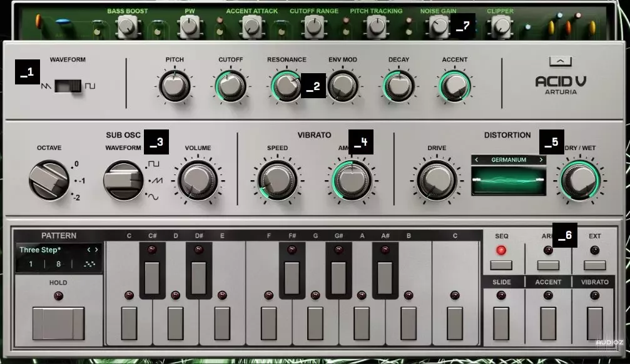Image resolution: width=630 pixels, height=364 pixels.
Task: Click the Distortion Dry/Wet knob
Action: coord(580,180)
